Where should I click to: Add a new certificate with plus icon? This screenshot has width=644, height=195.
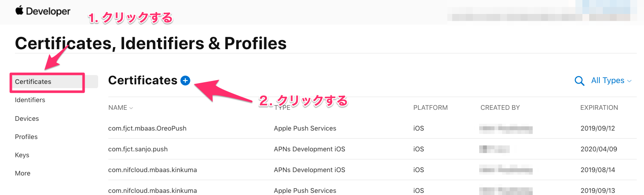pos(185,81)
